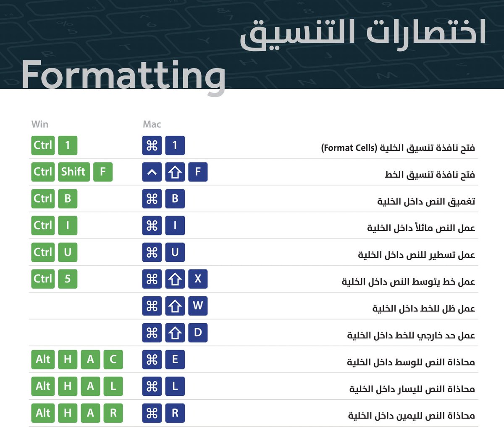
Task: Click the blue W key icon
Action: 198,306
